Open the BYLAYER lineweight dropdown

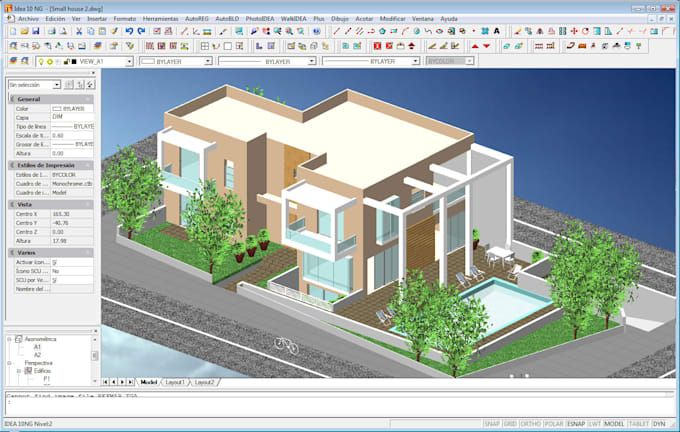point(415,62)
